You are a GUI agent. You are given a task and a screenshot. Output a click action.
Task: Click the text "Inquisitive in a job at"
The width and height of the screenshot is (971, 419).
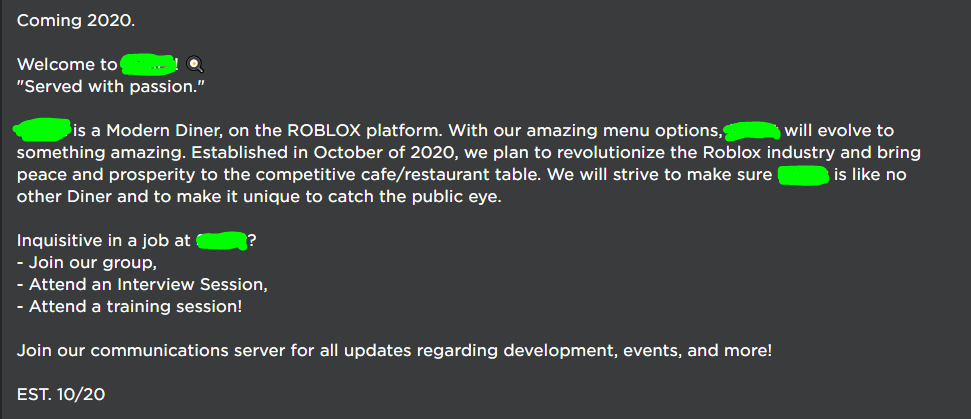(104, 241)
